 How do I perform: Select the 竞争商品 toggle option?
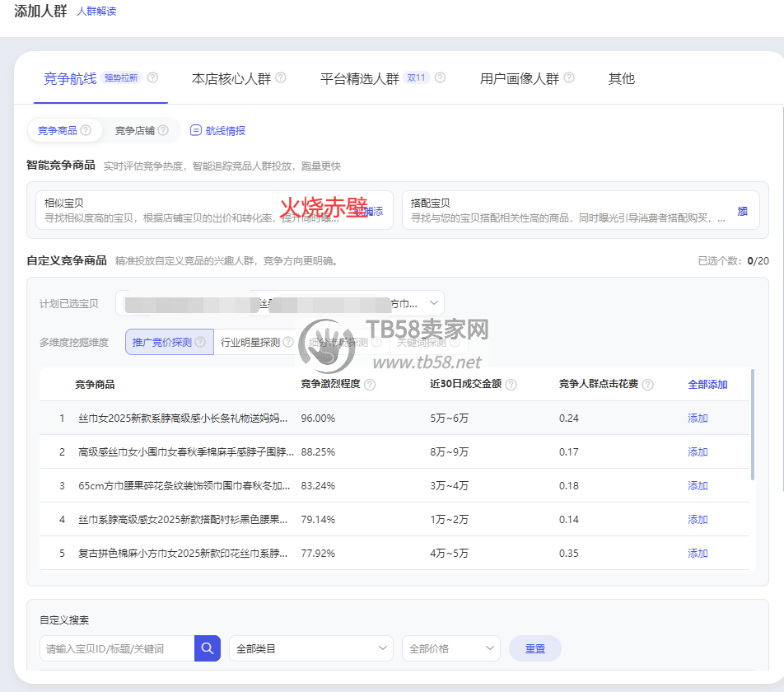[x=64, y=130]
